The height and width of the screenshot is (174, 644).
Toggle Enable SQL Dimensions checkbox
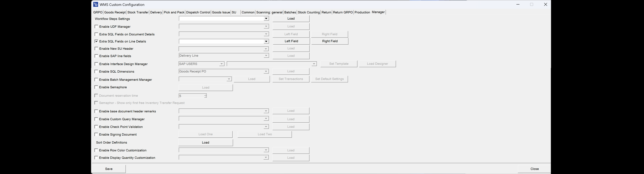(x=96, y=71)
